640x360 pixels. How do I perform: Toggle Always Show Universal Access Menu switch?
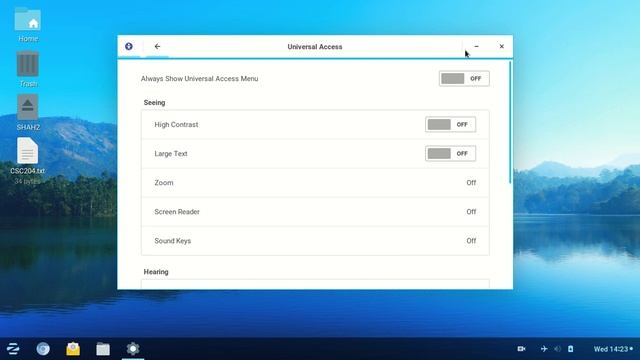pyautogui.click(x=464, y=78)
